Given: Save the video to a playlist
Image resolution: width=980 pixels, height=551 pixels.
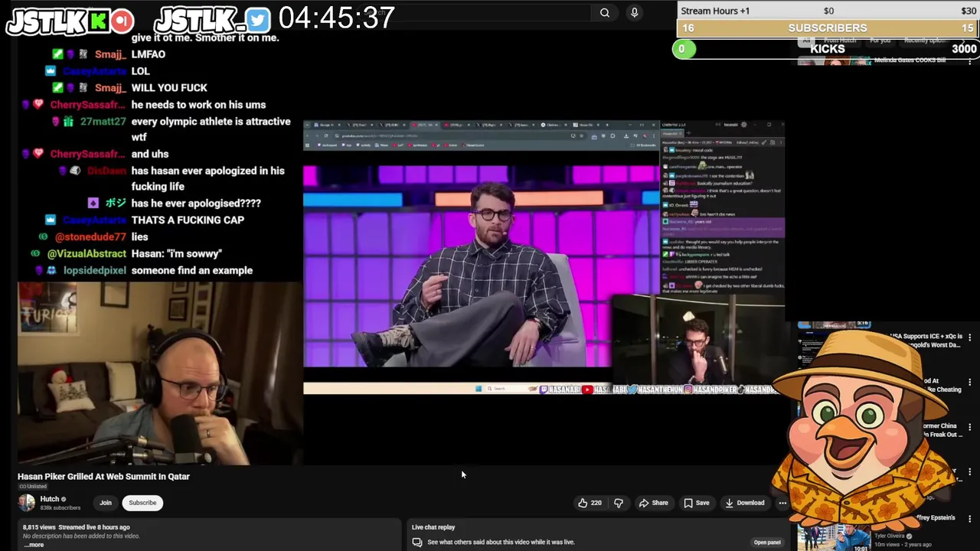Looking at the screenshot, I should 696,503.
